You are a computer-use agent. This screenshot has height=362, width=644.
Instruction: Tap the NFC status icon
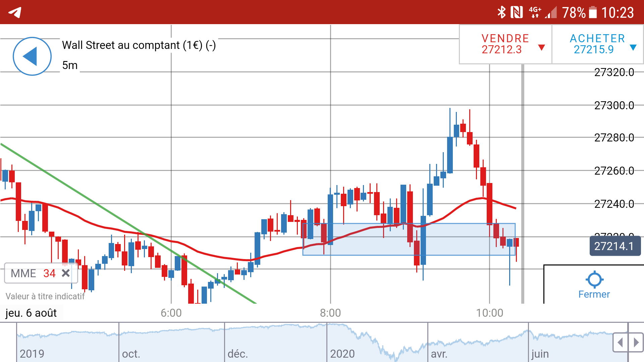516,12
